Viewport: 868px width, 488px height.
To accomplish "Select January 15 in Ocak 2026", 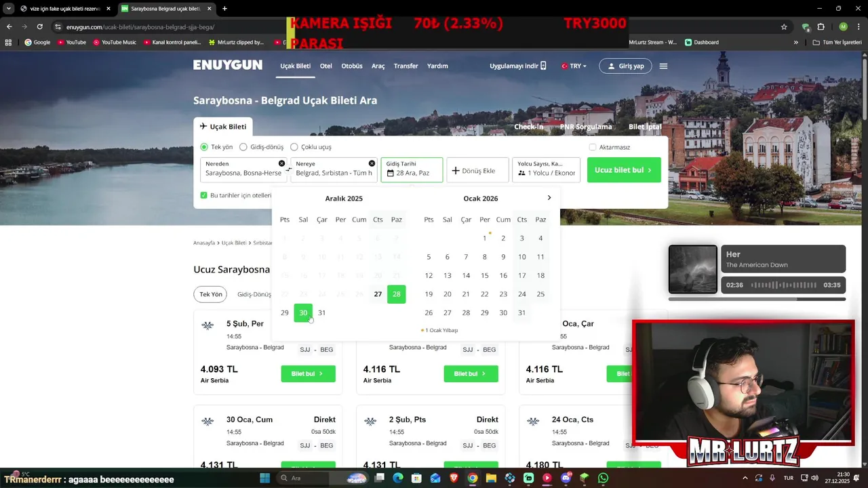I will pyautogui.click(x=484, y=275).
